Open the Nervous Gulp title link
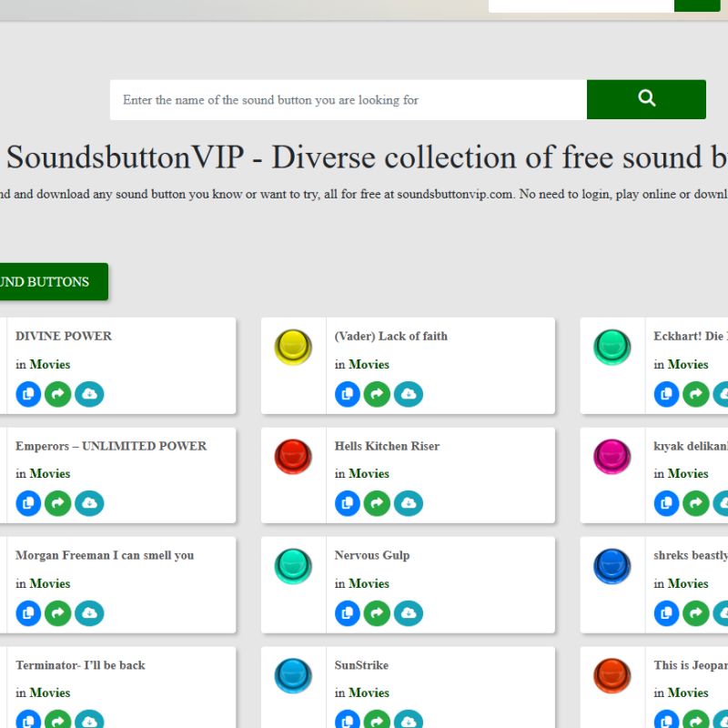Screen dimensions: 728x728 (x=372, y=555)
